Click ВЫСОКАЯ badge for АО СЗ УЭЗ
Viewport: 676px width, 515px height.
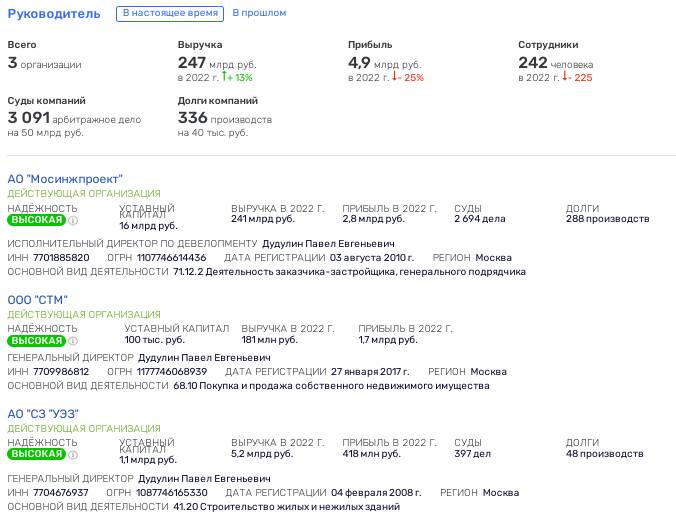click(x=37, y=454)
